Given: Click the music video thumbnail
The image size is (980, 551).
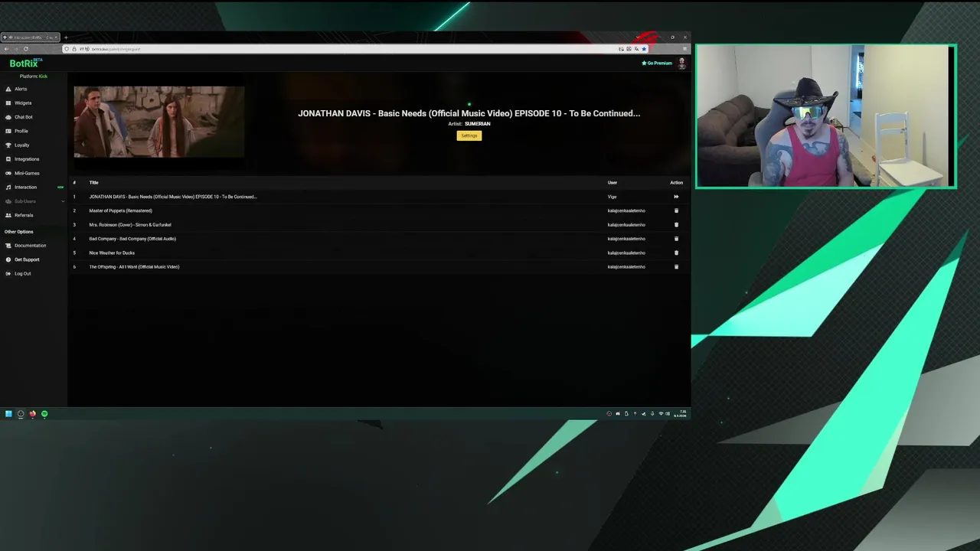Looking at the screenshot, I should (x=159, y=122).
